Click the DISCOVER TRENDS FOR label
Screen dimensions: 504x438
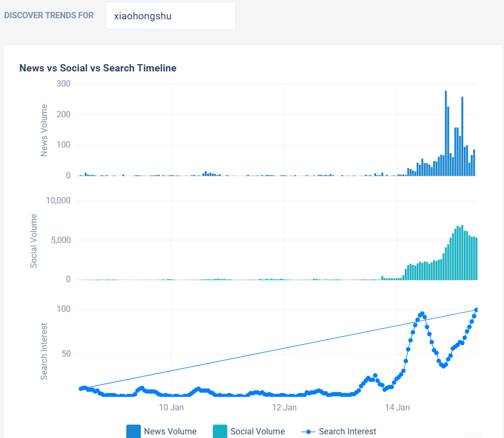point(49,16)
